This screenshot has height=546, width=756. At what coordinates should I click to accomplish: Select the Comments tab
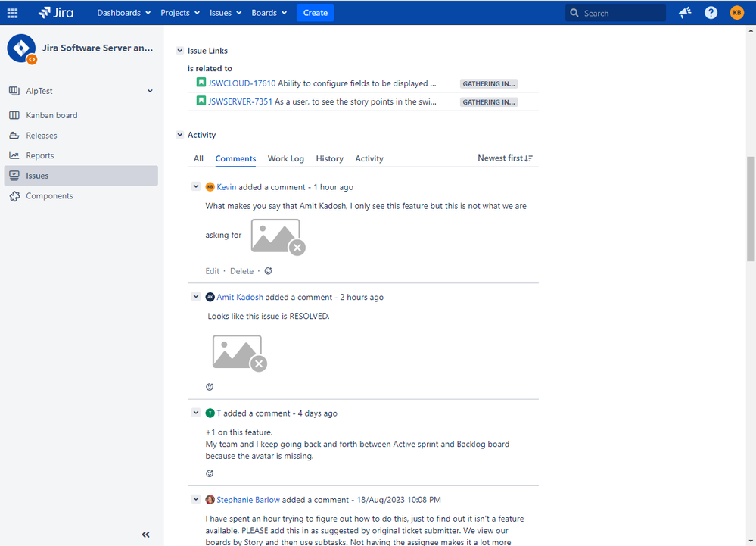click(x=236, y=159)
